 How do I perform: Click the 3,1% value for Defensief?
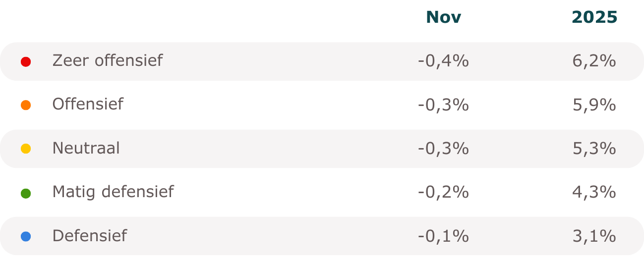[594, 236]
